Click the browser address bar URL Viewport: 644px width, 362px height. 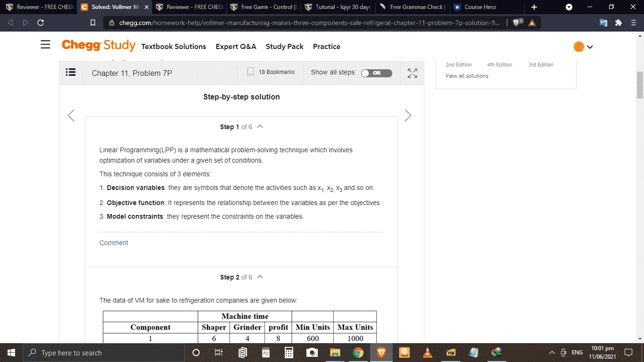tap(309, 23)
